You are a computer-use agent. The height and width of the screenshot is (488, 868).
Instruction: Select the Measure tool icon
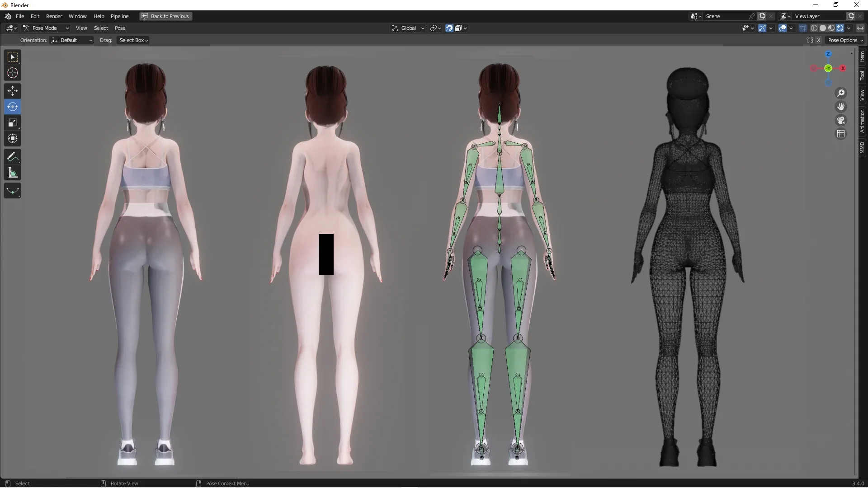click(x=12, y=172)
